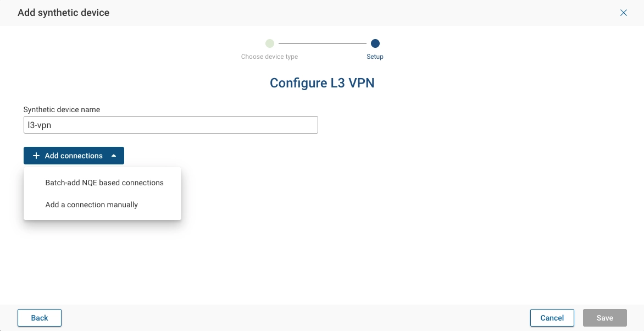Select the l3-vpn text in the name box
Screen dimensions: 644x331
[40, 125]
